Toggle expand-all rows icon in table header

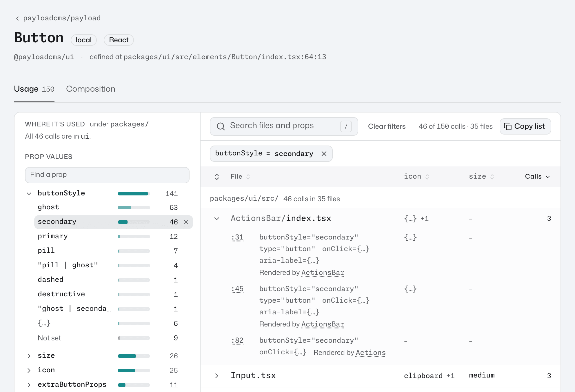pyautogui.click(x=217, y=177)
